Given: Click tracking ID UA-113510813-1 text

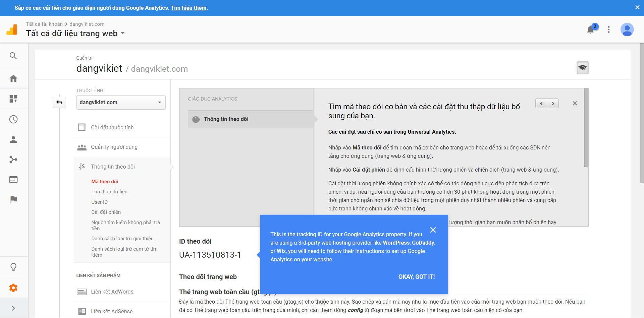Looking at the screenshot, I should coord(210,255).
